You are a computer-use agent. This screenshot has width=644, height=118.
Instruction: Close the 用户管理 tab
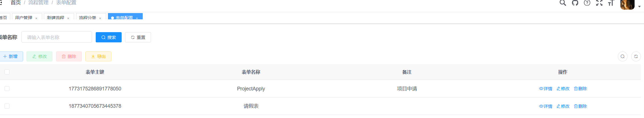[36, 18]
